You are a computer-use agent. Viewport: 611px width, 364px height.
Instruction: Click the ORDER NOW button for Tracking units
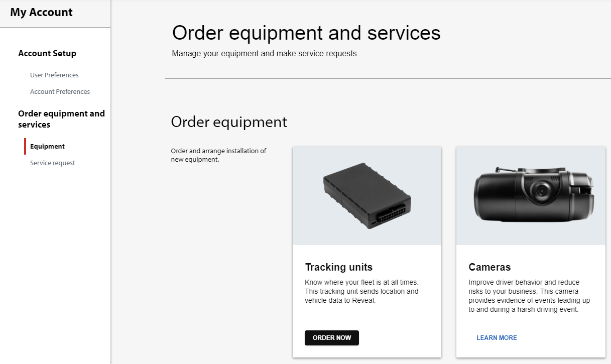point(331,337)
